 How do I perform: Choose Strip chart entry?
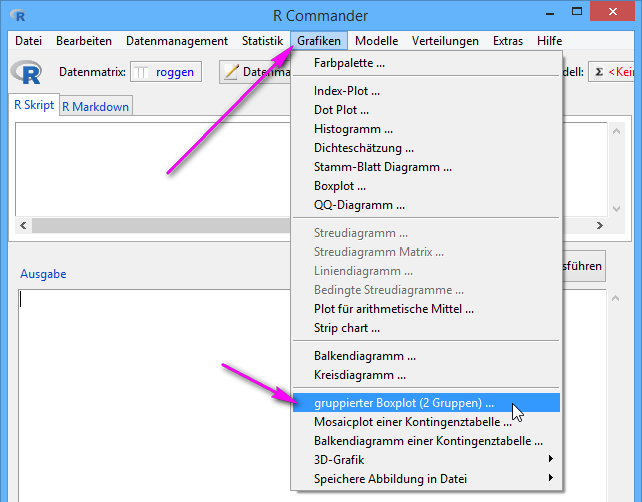pos(426,328)
